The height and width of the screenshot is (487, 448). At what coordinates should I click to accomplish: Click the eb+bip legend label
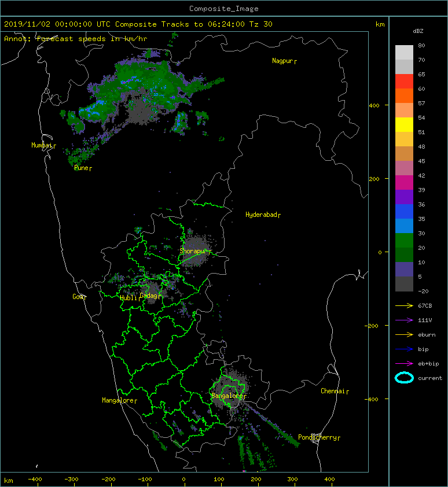[428, 364]
